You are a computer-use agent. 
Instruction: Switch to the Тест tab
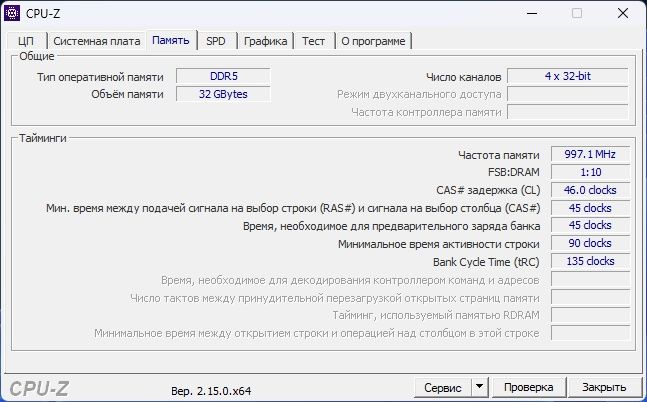tap(313, 41)
